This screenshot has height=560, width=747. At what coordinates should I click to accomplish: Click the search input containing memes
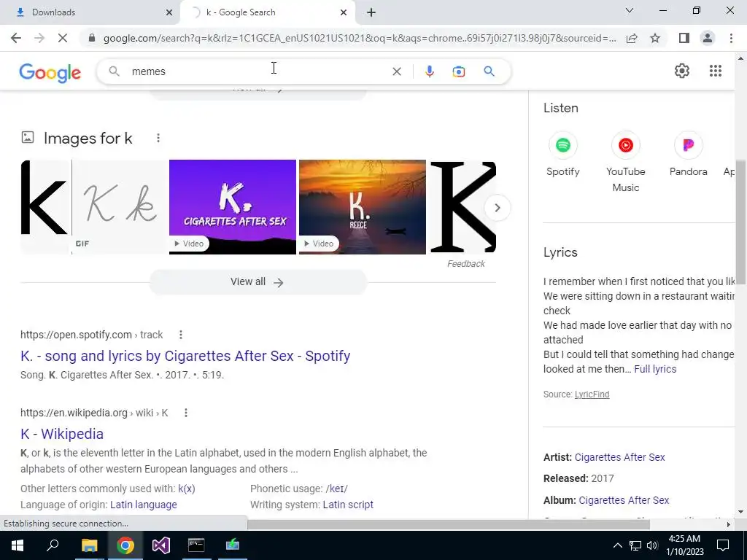click(x=258, y=71)
